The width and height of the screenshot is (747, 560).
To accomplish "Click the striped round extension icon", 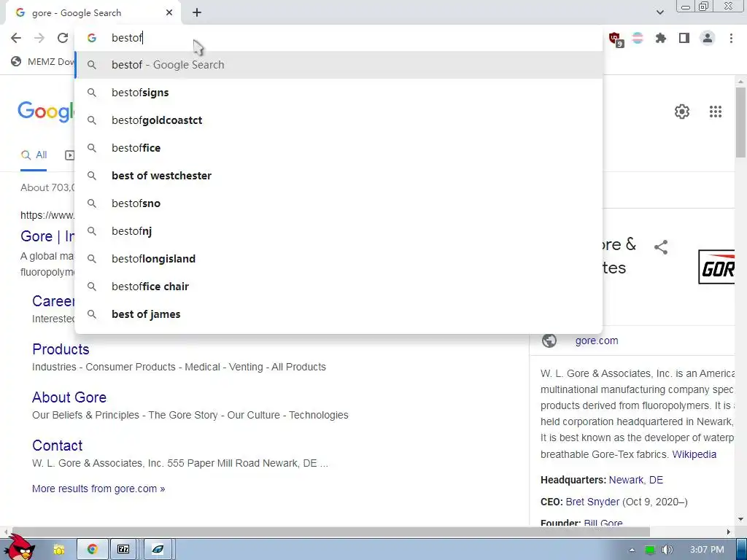I will (x=638, y=38).
